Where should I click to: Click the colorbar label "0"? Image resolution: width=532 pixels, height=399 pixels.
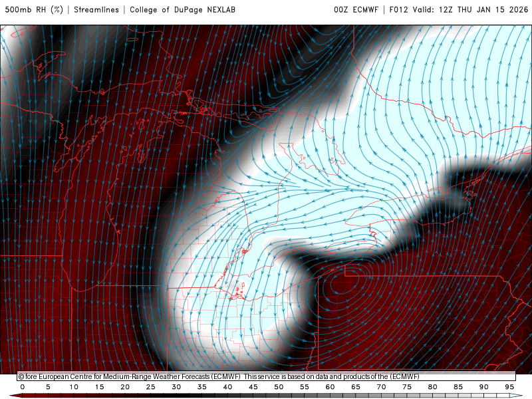click(x=23, y=387)
